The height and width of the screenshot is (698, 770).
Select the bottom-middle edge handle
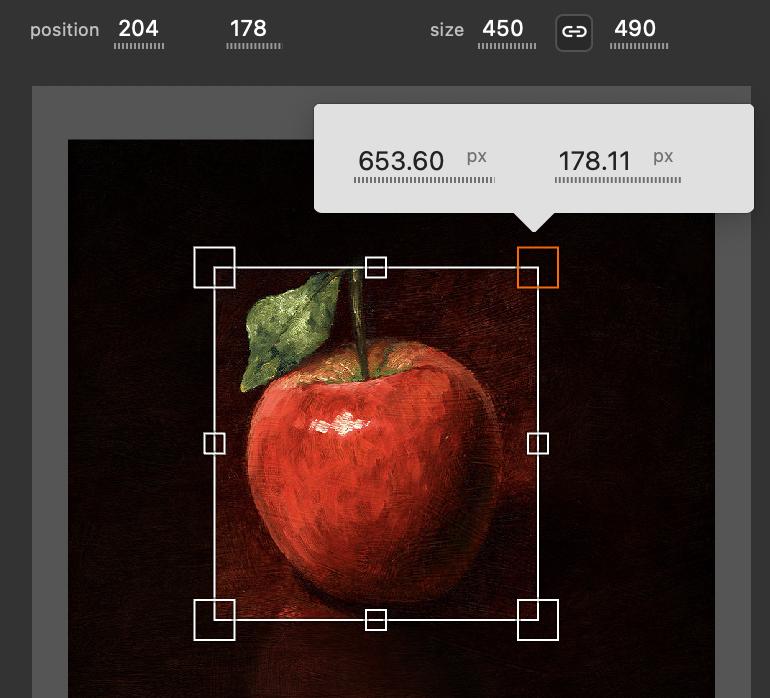376,620
